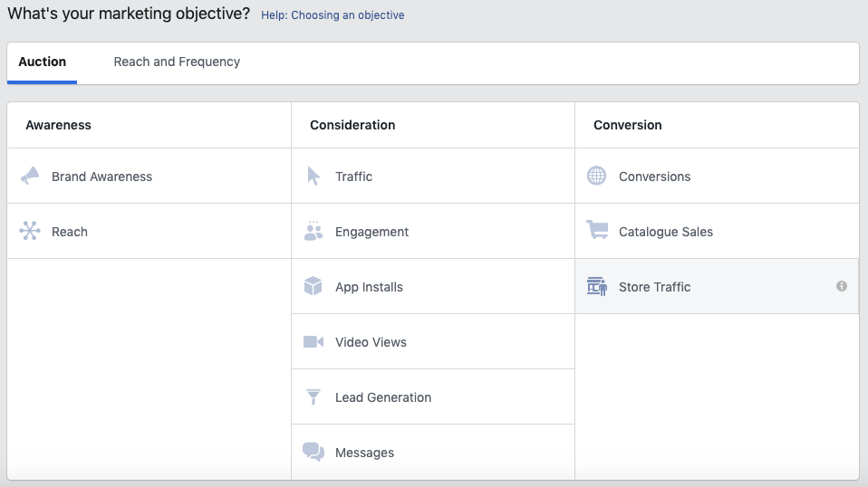
Task: Click the Video Views camera icon
Action: (x=313, y=341)
